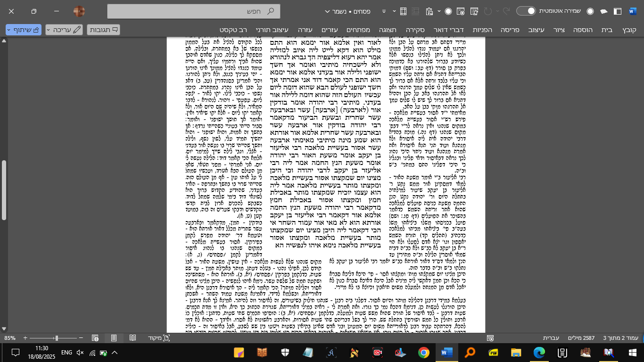Click the מיקוד focus mode button
The image size is (644, 362).
click(x=159, y=338)
